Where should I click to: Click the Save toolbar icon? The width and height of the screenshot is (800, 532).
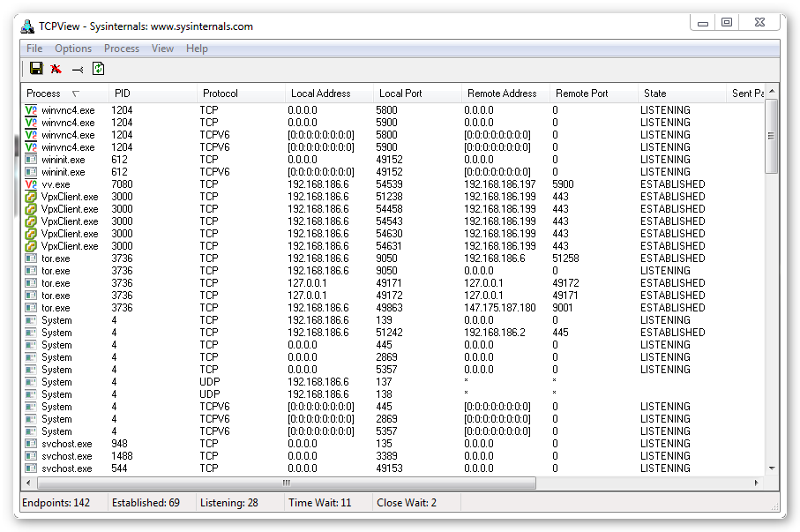36,69
